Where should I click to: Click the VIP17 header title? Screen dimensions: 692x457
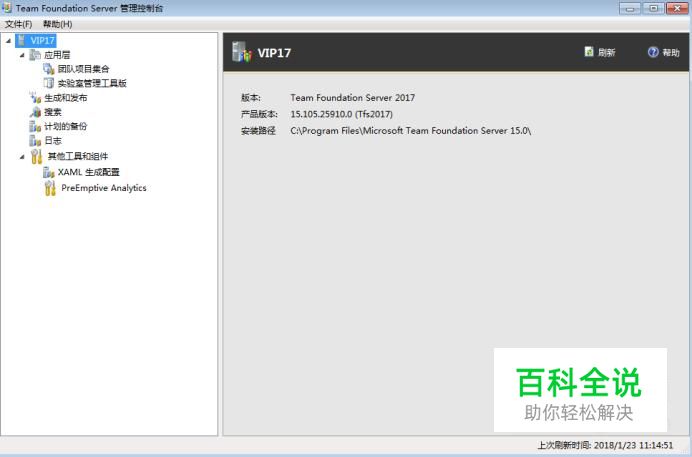(274, 53)
